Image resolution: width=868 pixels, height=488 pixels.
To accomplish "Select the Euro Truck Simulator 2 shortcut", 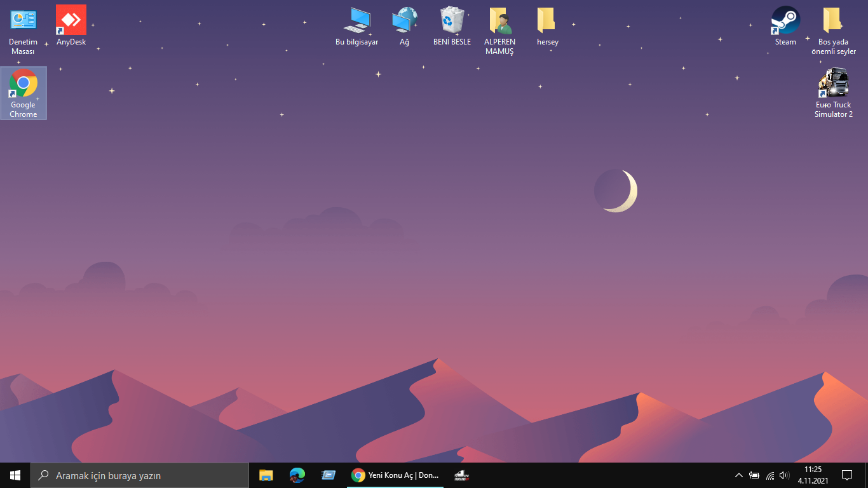I will pyautogui.click(x=833, y=93).
